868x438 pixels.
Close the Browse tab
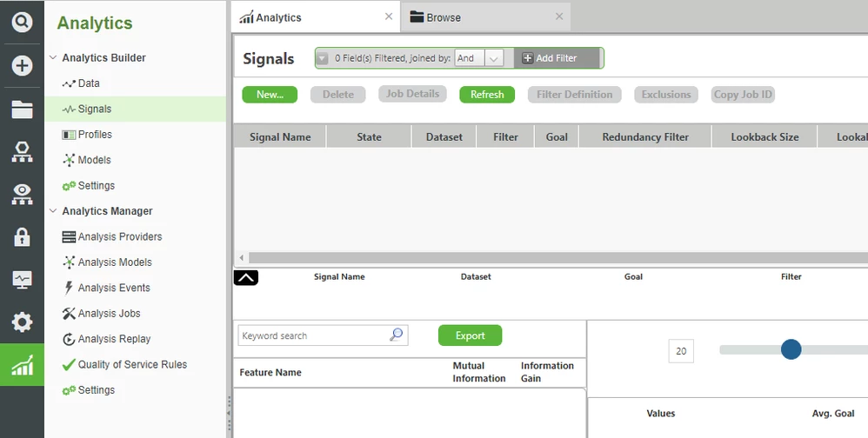coord(559,17)
